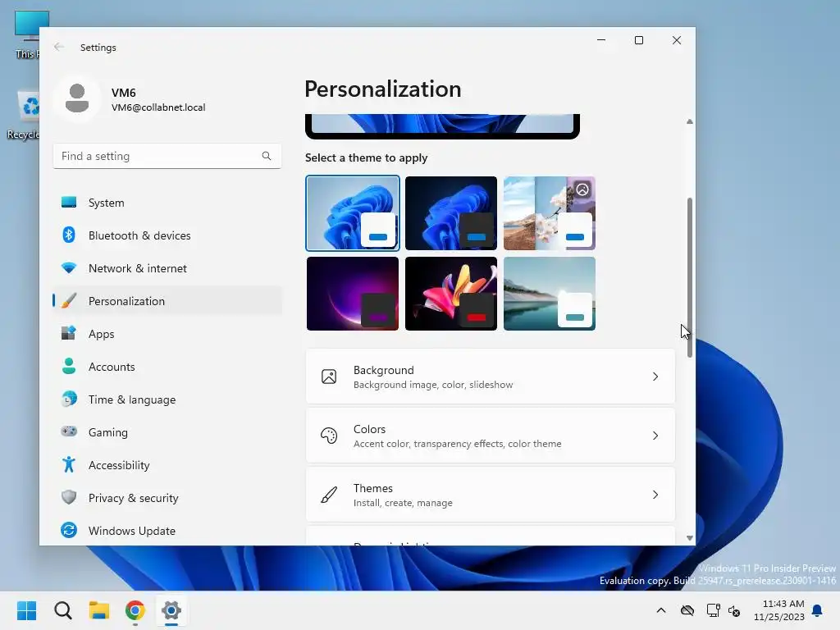Viewport: 840px width, 630px height.
Task: Apply the Captured Motion flower theme
Action: coord(451,294)
